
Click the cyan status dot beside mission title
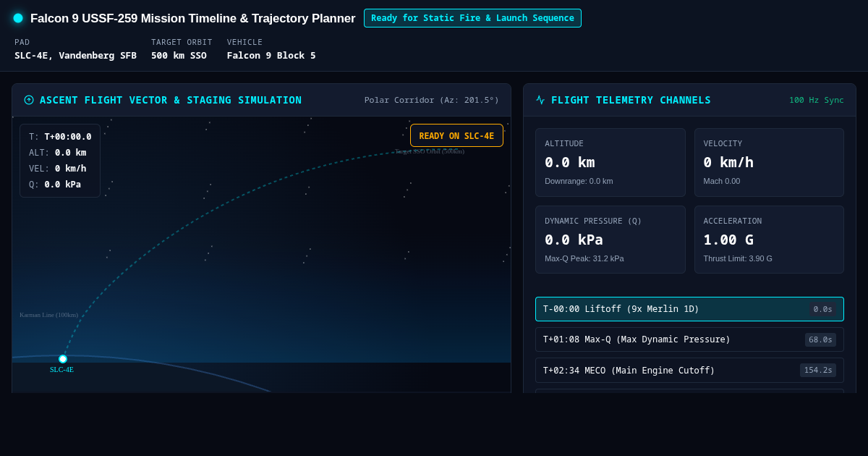(18, 18)
